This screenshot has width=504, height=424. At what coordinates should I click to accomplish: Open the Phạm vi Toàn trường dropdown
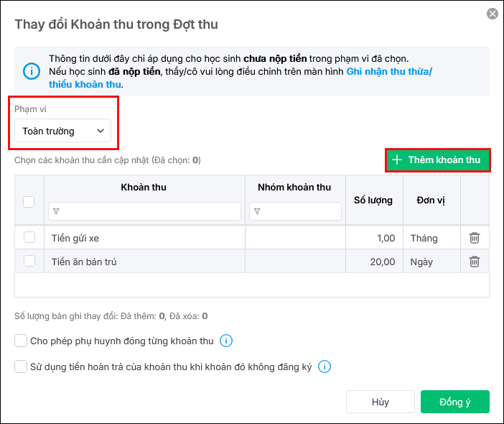pos(63,131)
